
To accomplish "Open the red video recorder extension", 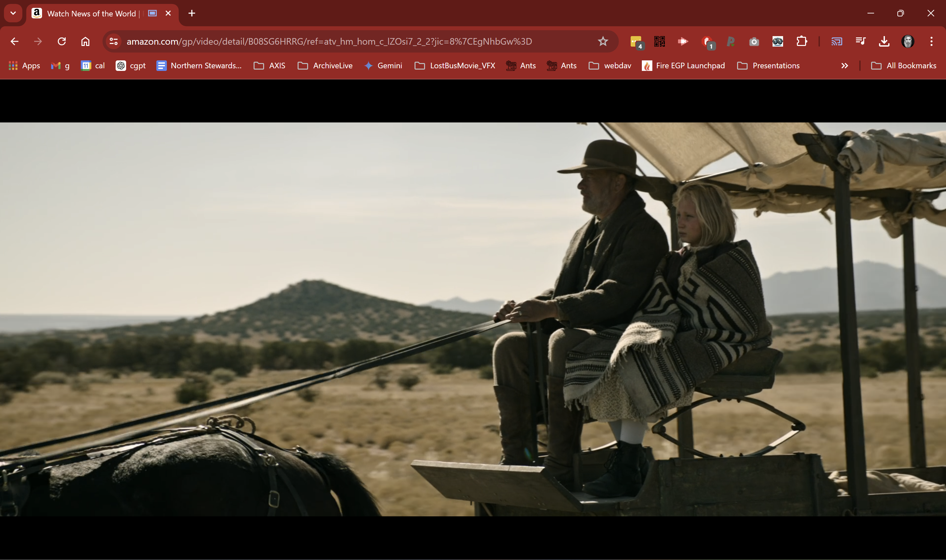I will (683, 41).
